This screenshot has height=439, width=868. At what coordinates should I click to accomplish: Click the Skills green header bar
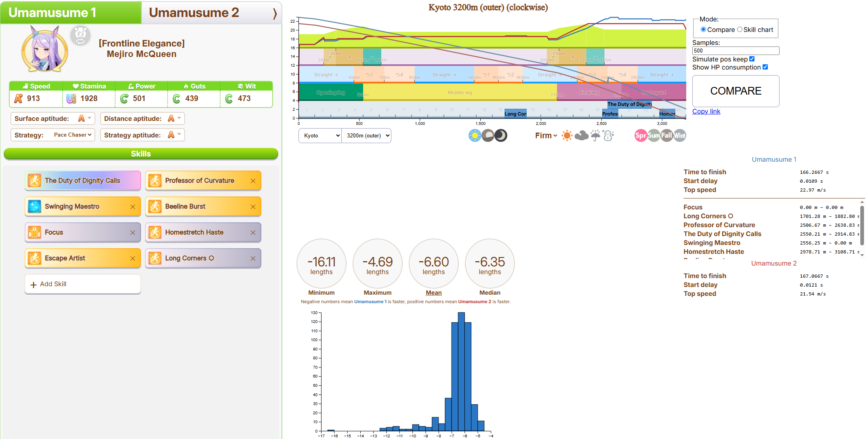(x=141, y=154)
